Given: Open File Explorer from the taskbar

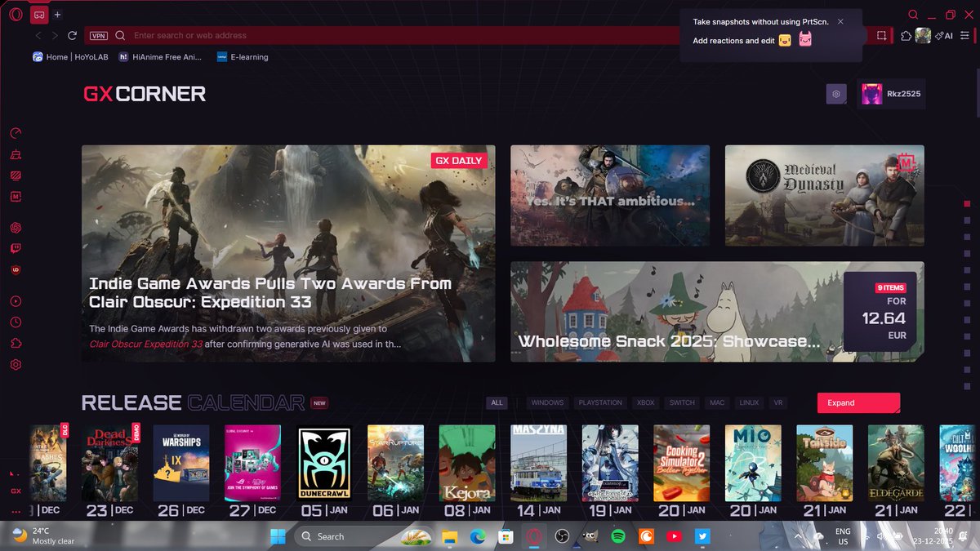Looking at the screenshot, I should [x=448, y=536].
